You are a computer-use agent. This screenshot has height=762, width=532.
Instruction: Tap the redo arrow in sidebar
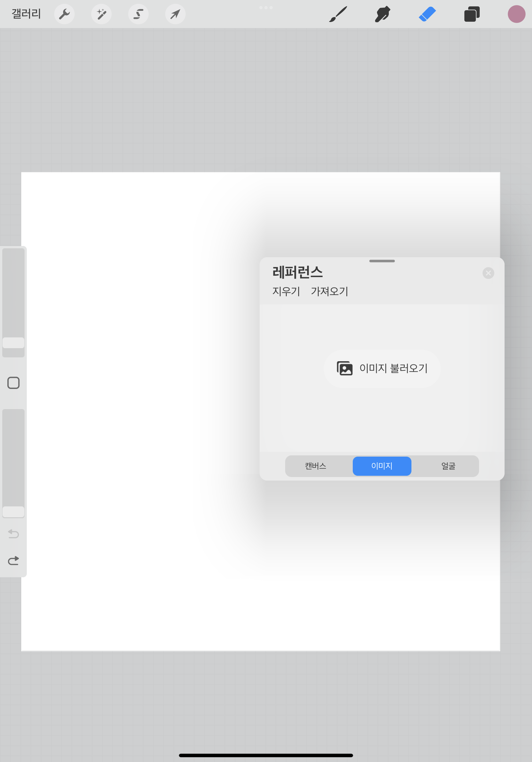coord(13,561)
